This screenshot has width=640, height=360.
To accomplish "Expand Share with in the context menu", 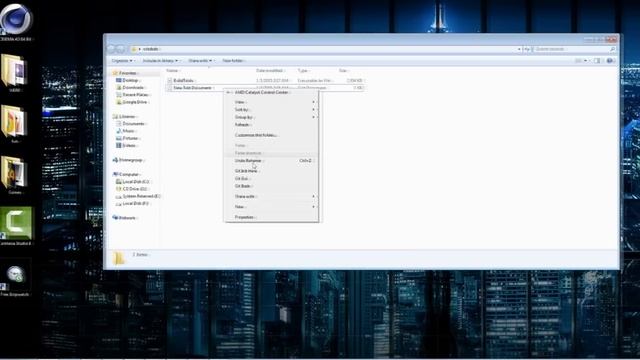I will 271,197.
